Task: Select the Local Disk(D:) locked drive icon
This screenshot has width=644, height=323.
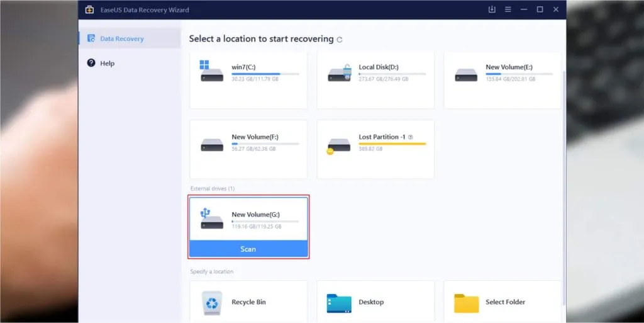Action: pyautogui.click(x=339, y=73)
